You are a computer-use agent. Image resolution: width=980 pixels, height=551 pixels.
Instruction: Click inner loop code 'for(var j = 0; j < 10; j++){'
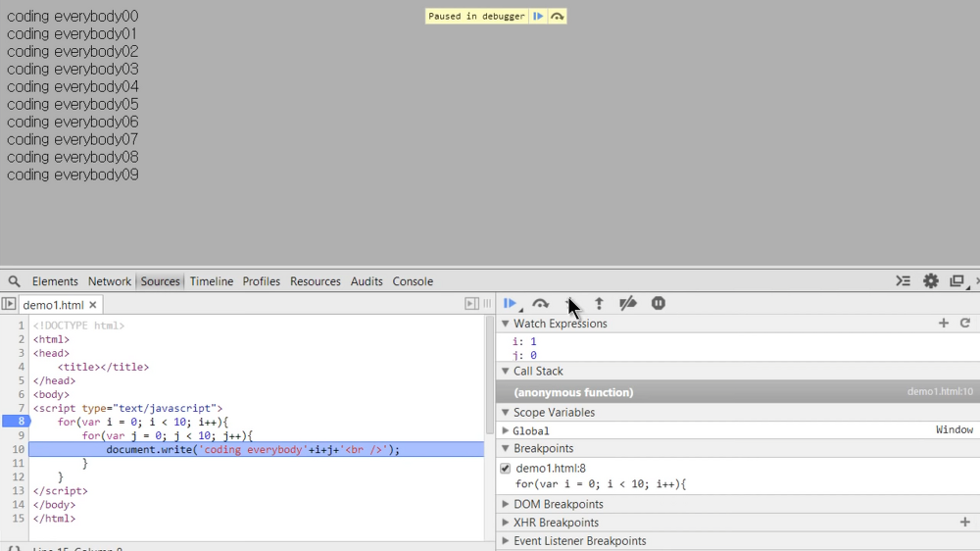pos(167,435)
